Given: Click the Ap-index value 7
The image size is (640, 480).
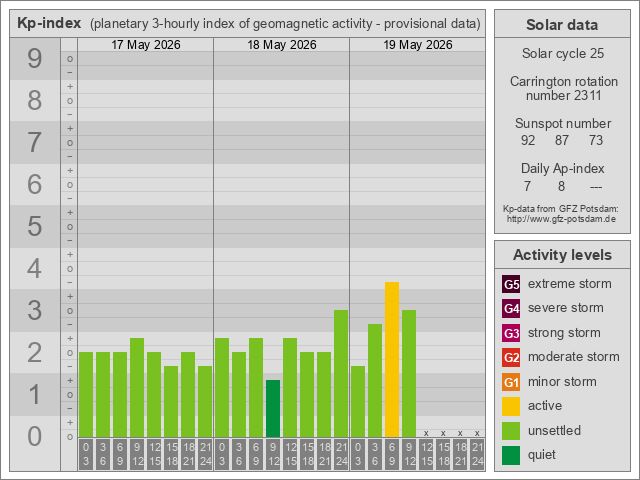Looking at the screenshot, I should (x=527, y=186).
